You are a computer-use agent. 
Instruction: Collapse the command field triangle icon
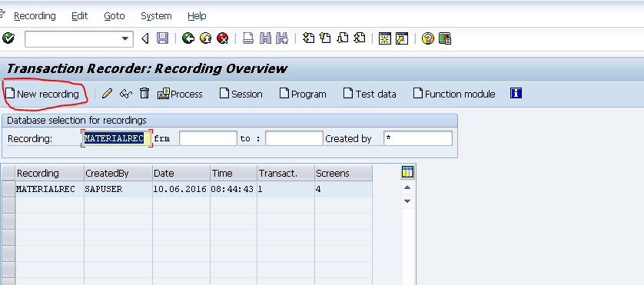(x=144, y=39)
